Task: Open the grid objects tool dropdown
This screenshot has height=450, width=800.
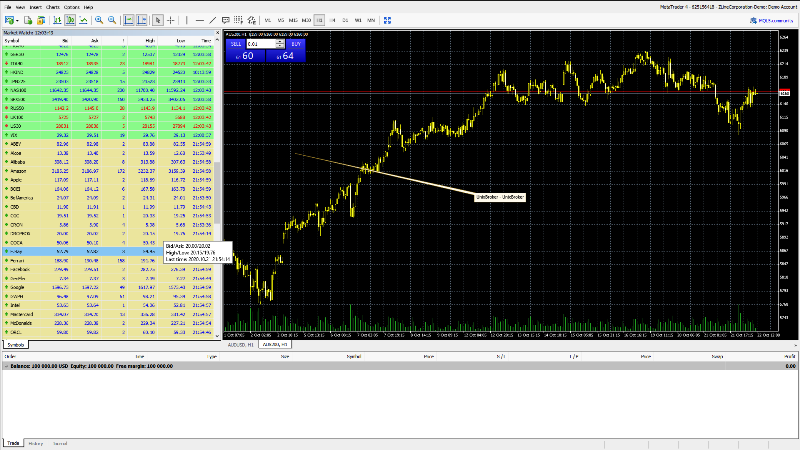Action: click(238, 20)
